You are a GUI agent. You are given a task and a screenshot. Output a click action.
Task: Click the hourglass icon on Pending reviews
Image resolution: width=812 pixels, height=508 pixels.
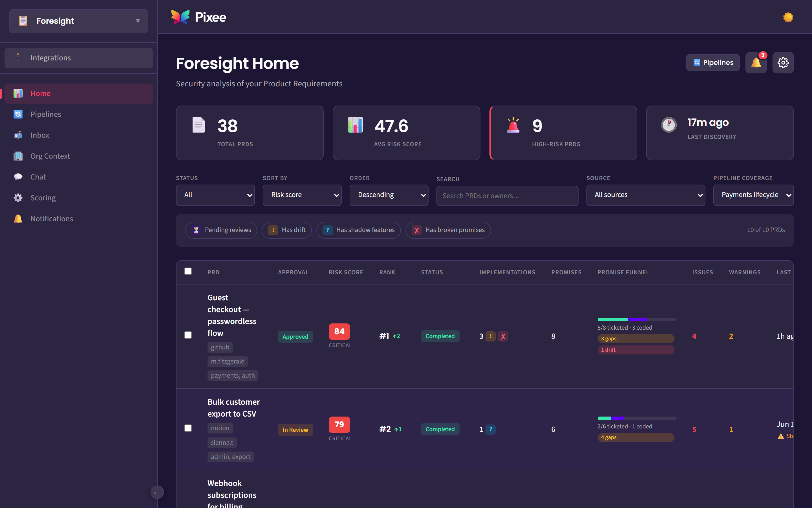[x=196, y=230]
